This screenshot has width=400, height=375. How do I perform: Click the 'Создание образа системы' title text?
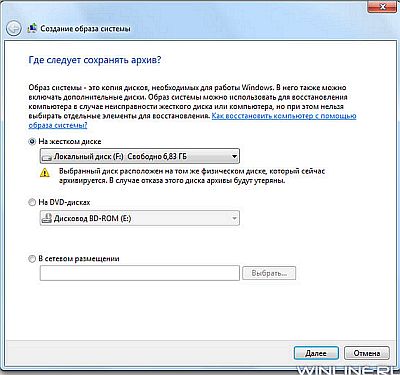tap(85, 29)
